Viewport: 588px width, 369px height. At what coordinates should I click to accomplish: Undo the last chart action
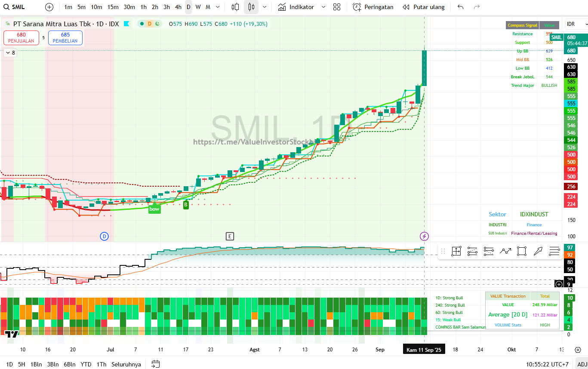coord(461,7)
